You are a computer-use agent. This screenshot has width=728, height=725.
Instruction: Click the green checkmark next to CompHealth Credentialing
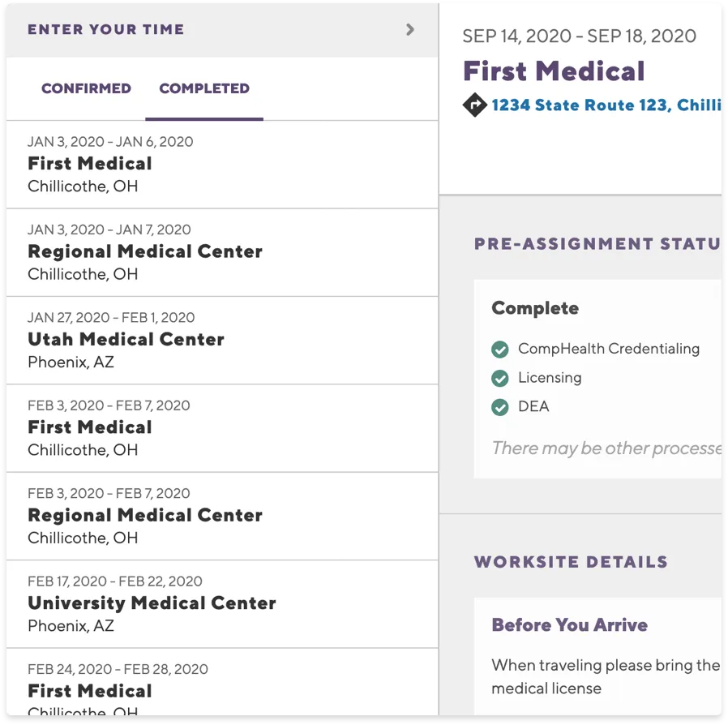(500, 350)
